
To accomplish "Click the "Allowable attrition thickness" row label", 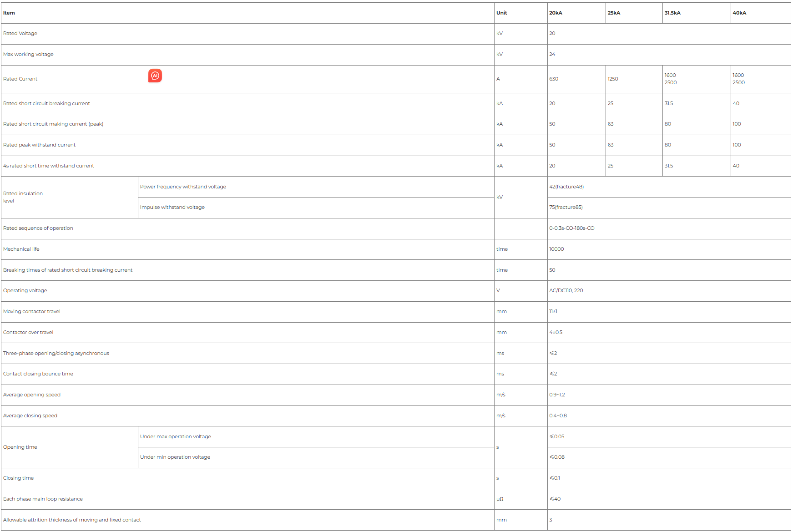I will point(72,520).
